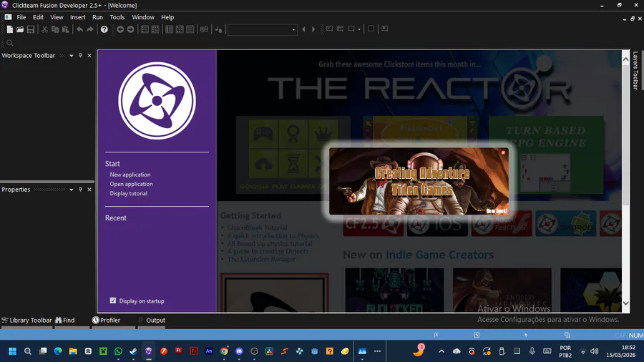Viewport: 644px width, 362px height.
Task: Open the Insert menu
Action: 77,17
